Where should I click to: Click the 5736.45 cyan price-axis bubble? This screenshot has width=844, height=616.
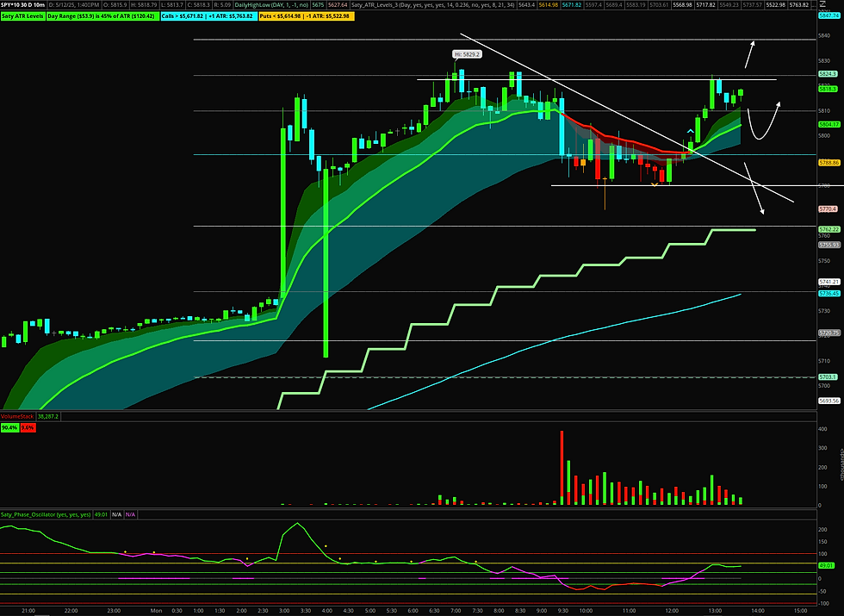828,294
